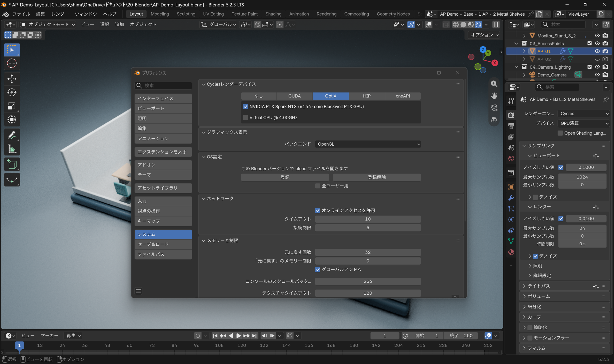Open the Output properties tab
This screenshot has width=614, height=364.
pyautogui.click(x=511, y=126)
